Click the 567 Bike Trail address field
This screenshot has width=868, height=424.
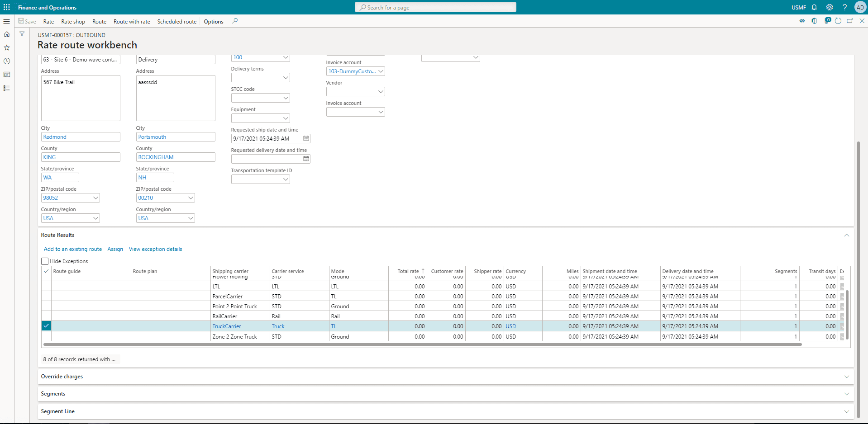coord(81,98)
